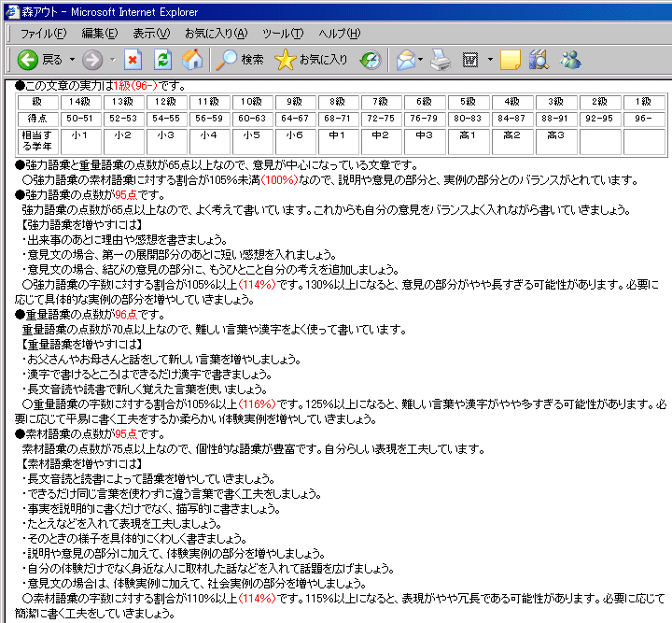Click the yellow note Discuss icon
Viewport: 672px width, 623px height.
point(510,60)
